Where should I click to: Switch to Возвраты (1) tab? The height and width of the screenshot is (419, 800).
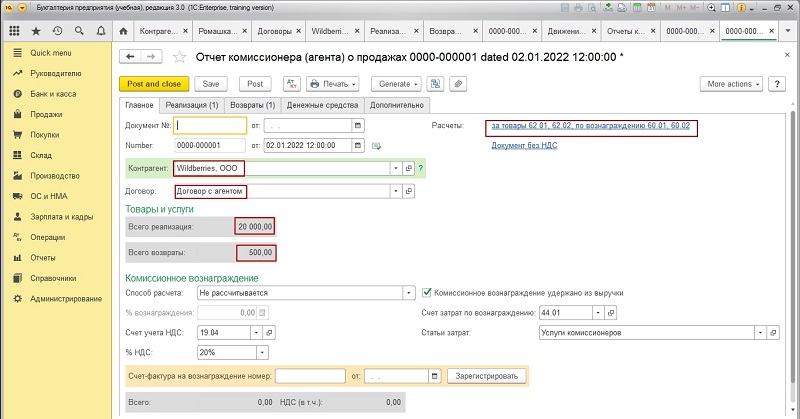253,105
